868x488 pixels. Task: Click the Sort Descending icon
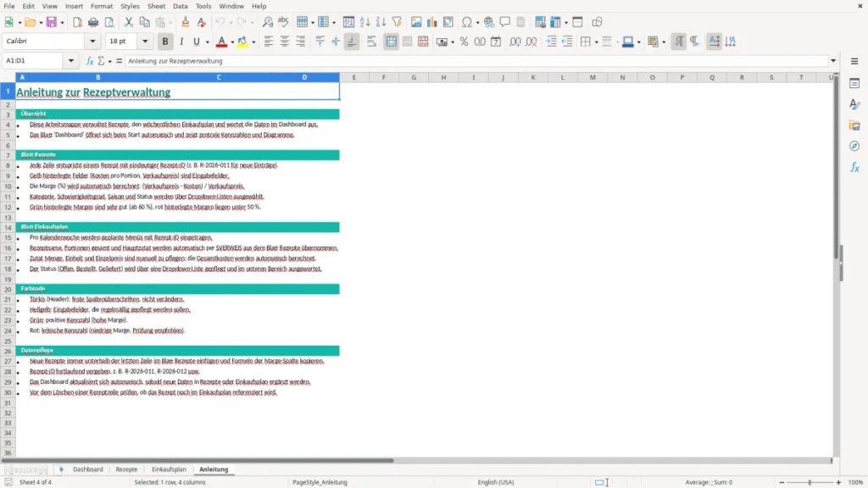coord(381,22)
